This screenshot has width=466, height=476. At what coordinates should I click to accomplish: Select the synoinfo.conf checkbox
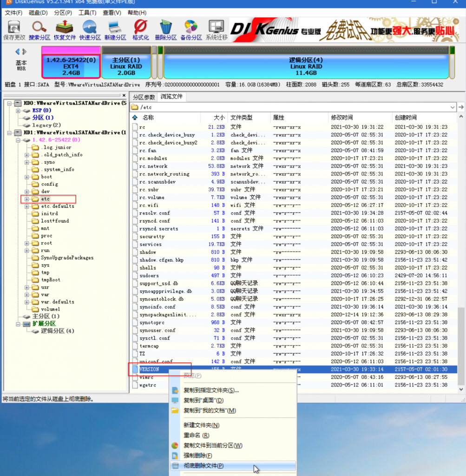135,307
